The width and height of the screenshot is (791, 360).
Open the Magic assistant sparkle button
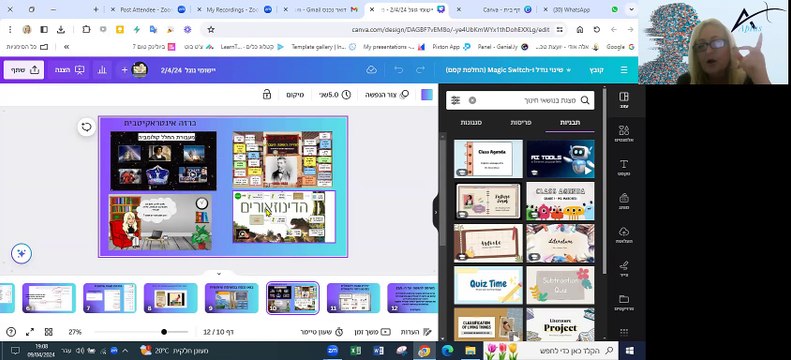point(21,254)
